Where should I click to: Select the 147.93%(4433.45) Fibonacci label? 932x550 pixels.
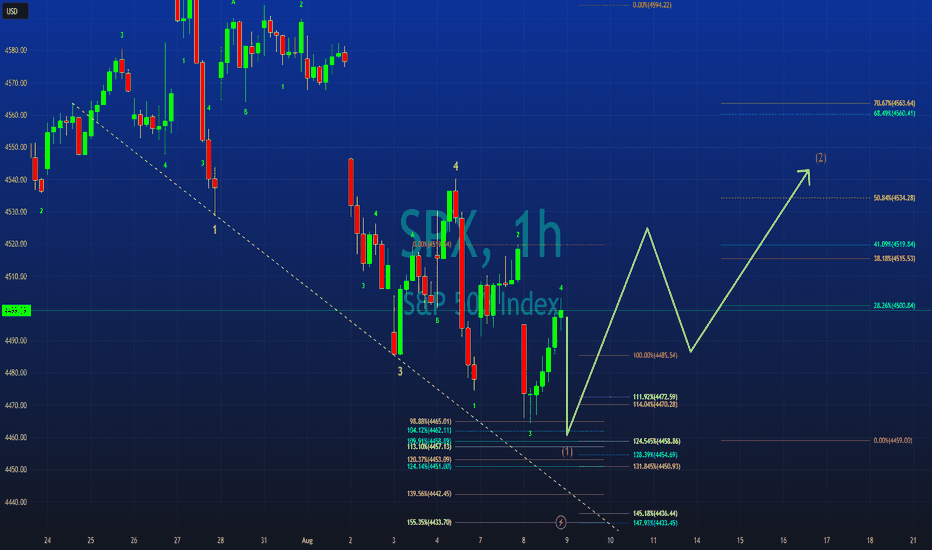655,523
